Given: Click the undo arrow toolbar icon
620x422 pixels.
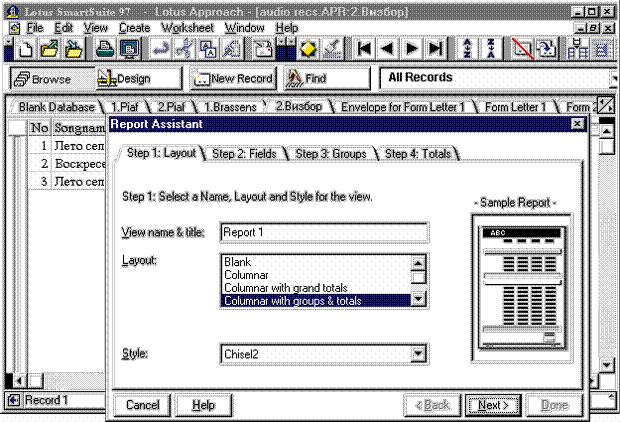Looking at the screenshot, I should (161, 49).
